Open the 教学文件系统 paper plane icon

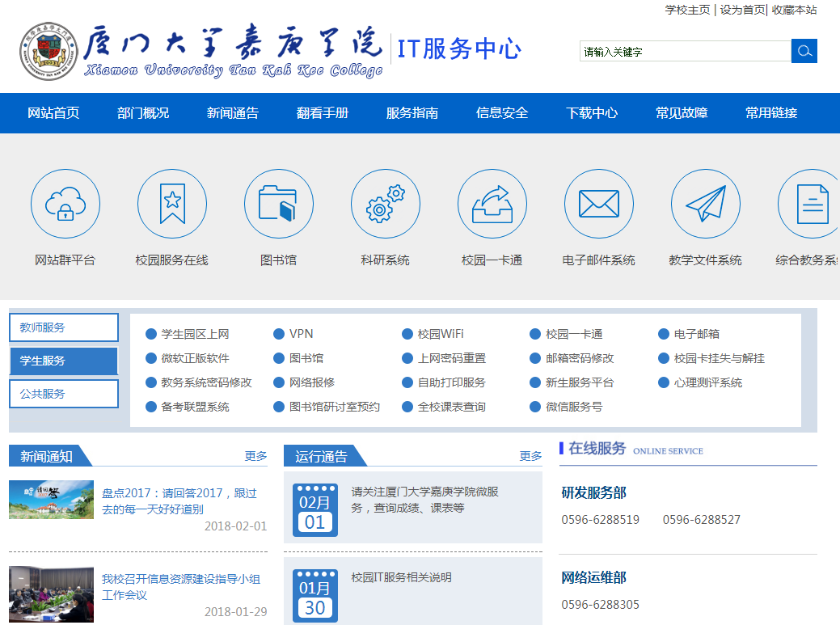(706, 204)
